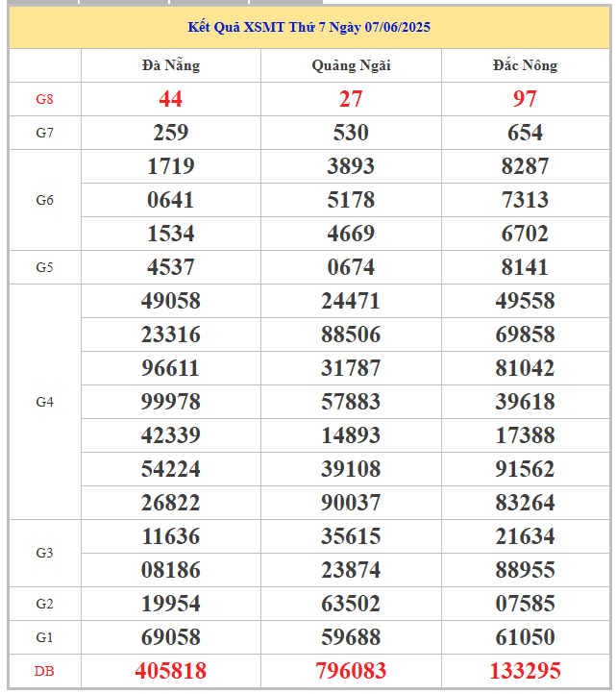Click the G6 row label
The height and width of the screenshot is (694, 616).
[45, 200]
